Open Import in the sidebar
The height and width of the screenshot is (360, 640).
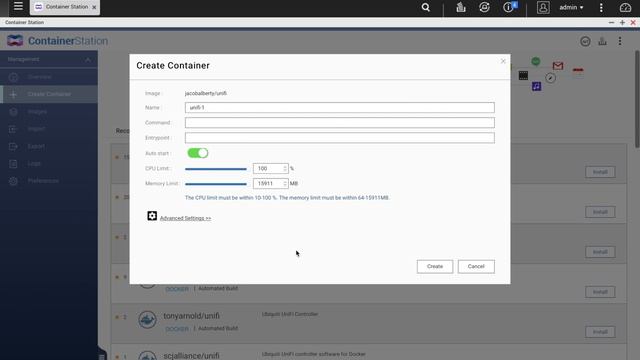49,129
